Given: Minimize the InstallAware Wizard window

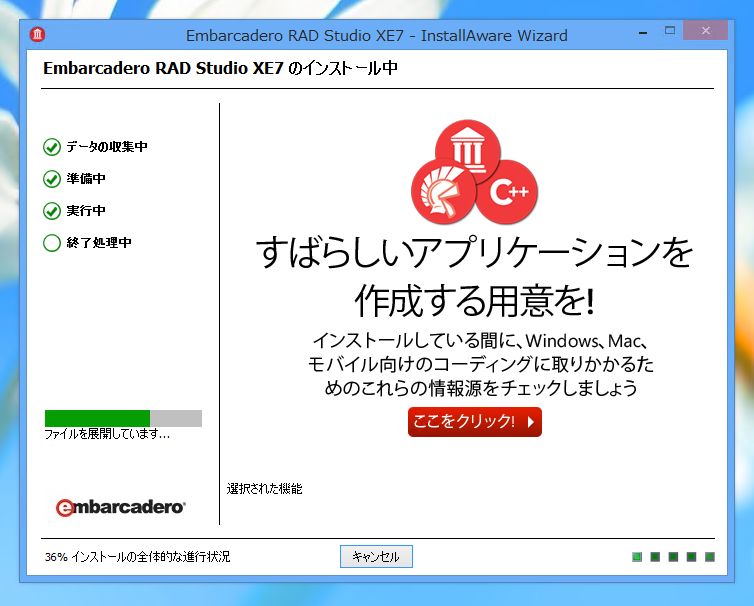Looking at the screenshot, I should click(643, 33).
